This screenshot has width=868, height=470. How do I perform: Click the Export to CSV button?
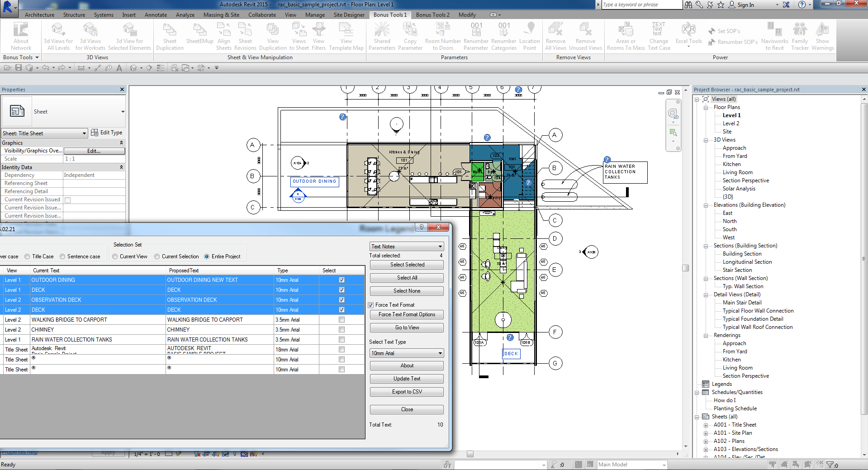coord(407,392)
